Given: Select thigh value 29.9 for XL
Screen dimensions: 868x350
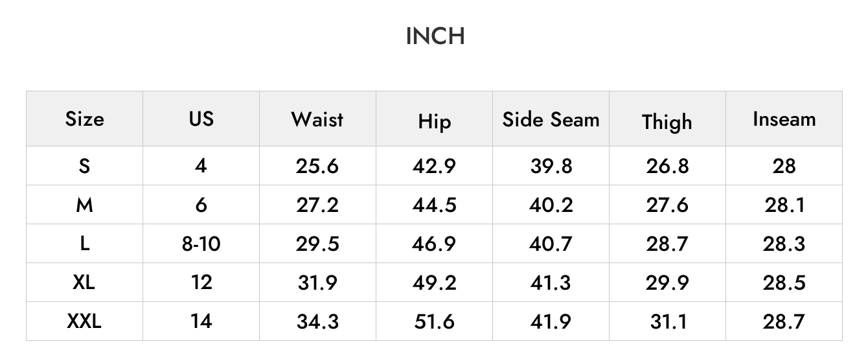Looking at the screenshot, I should 667,283.
